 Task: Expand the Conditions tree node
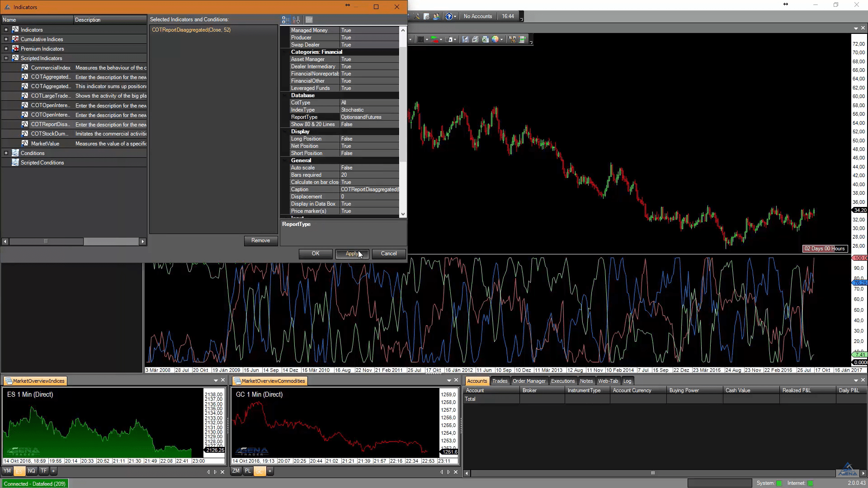coord(6,153)
